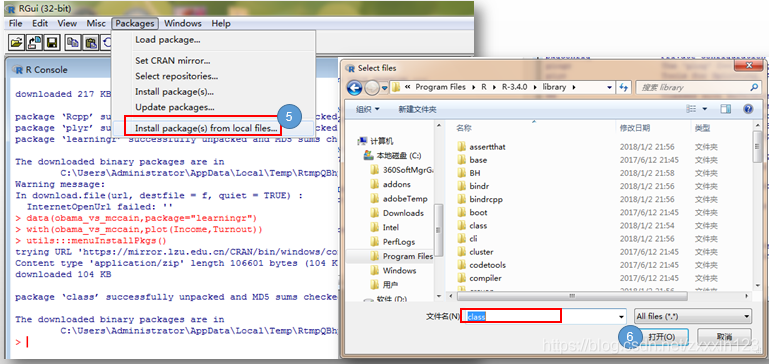This screenshot has width=769, height=364.
Task: Click the Copy toolbar icon in RGui
Action: (73, 43)
